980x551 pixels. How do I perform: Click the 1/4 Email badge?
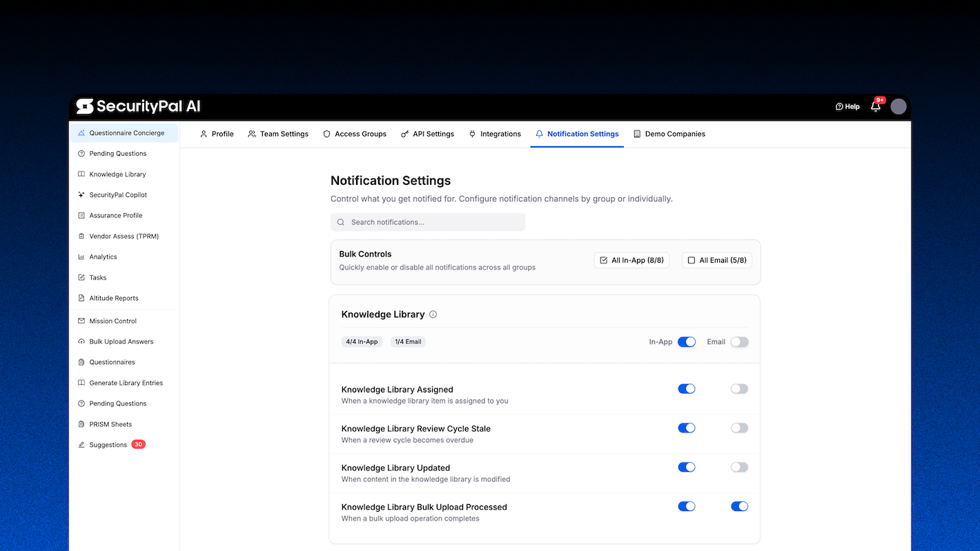tap(408, 342)
